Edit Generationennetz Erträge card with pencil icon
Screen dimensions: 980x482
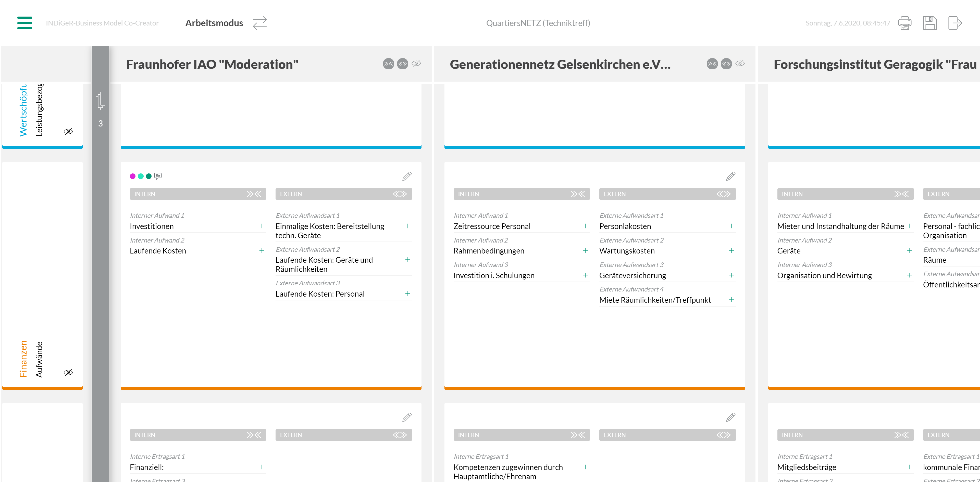(x=730, y=417)
